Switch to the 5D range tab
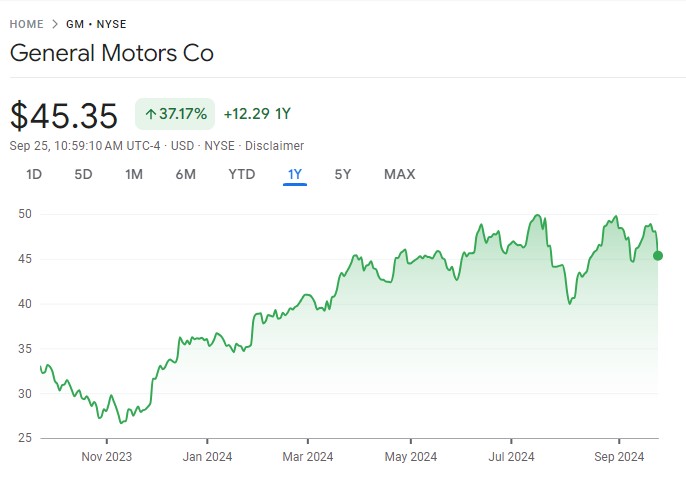The image size is (686, 482). click(x=83, y=175)
